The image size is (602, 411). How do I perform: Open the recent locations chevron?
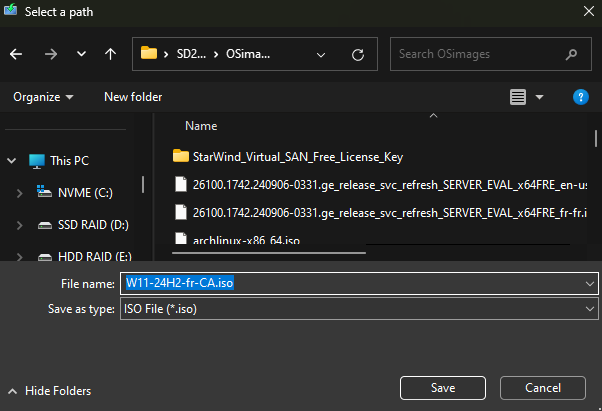(80, 55)
